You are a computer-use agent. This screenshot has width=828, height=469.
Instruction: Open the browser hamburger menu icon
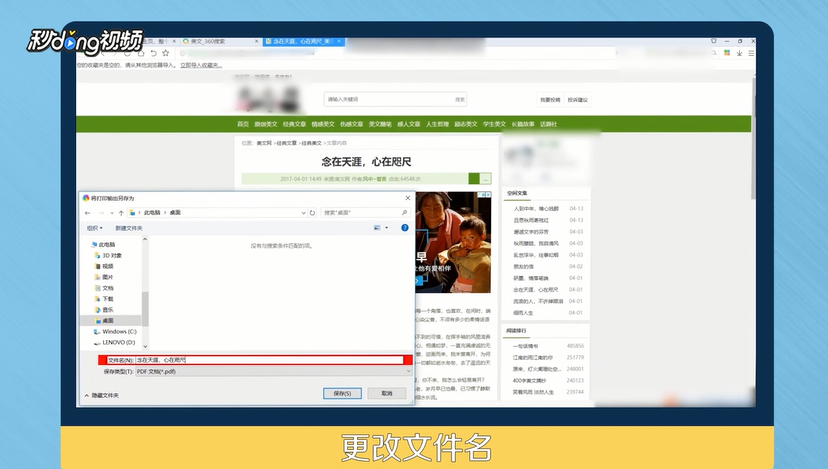point(751,53)
